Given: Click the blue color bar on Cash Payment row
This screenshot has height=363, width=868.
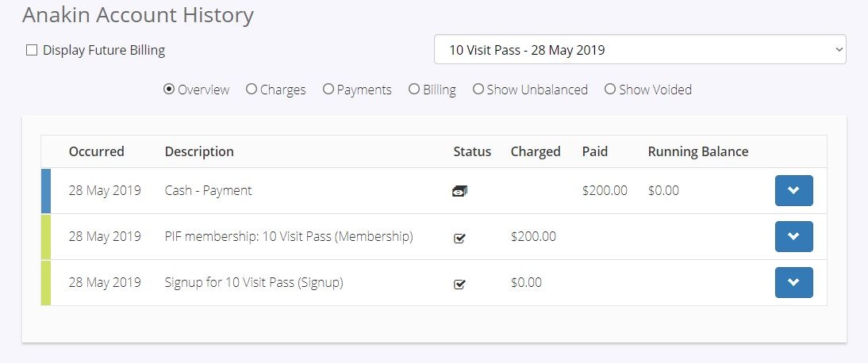Looking at the screenshot, I should pos(46,191).
